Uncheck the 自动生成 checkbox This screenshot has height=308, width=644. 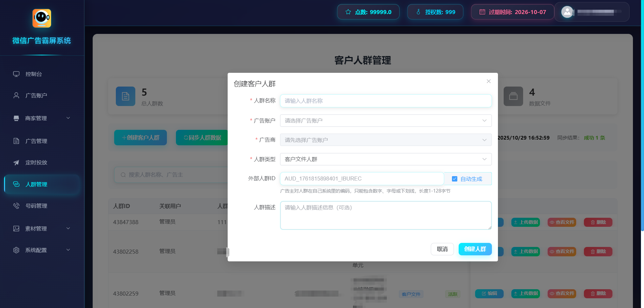455,179
